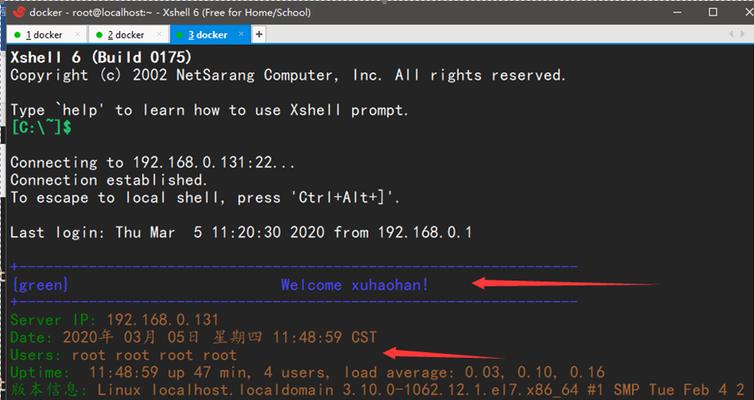Maximize the Xshell window
This screenshot has height=400, width=754.
pos(713,12)
